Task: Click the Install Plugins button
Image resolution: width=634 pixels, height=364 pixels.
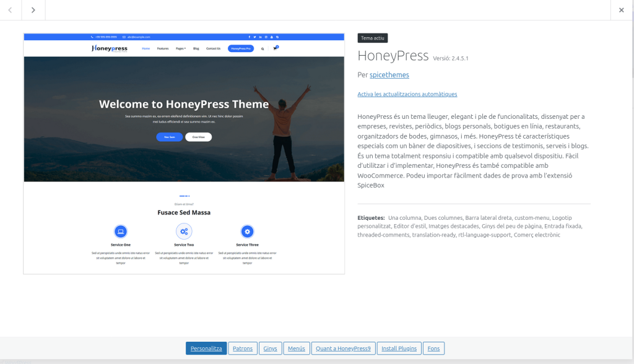Action: point(399,349)
